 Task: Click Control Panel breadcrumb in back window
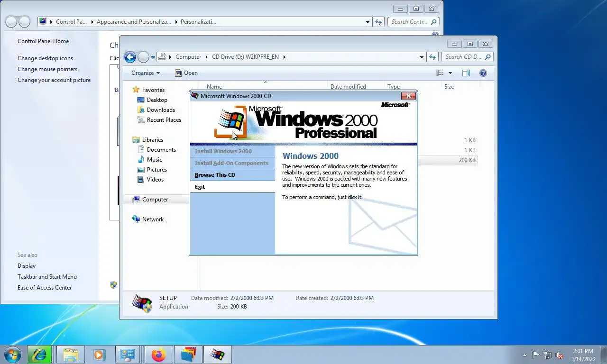click(72, 22)
